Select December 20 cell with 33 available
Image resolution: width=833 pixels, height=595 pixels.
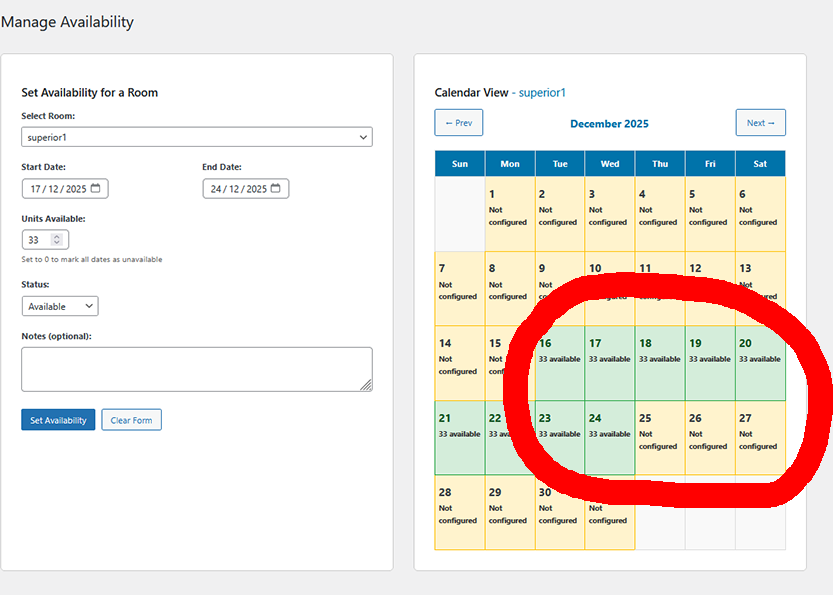click(760, 363)
